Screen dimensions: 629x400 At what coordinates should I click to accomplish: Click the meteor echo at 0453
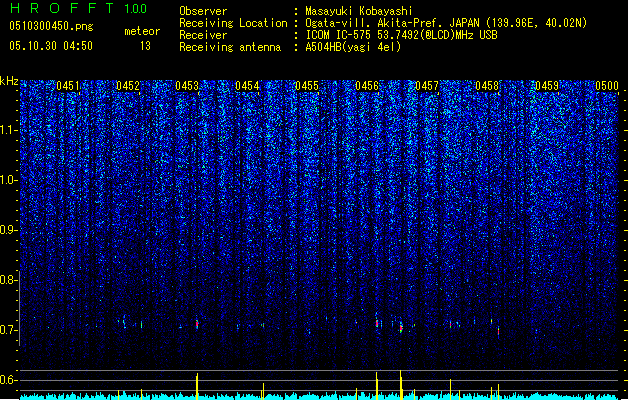pos(197,324)
